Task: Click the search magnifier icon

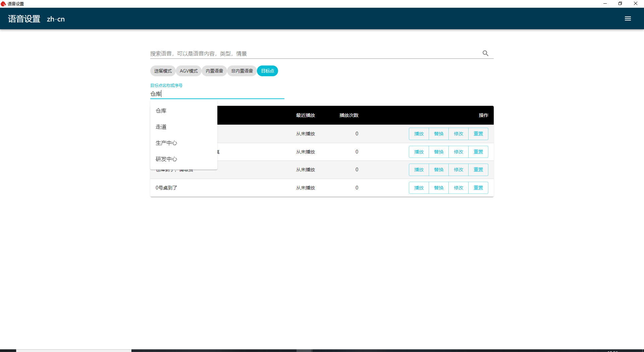Action: [485, 53]
